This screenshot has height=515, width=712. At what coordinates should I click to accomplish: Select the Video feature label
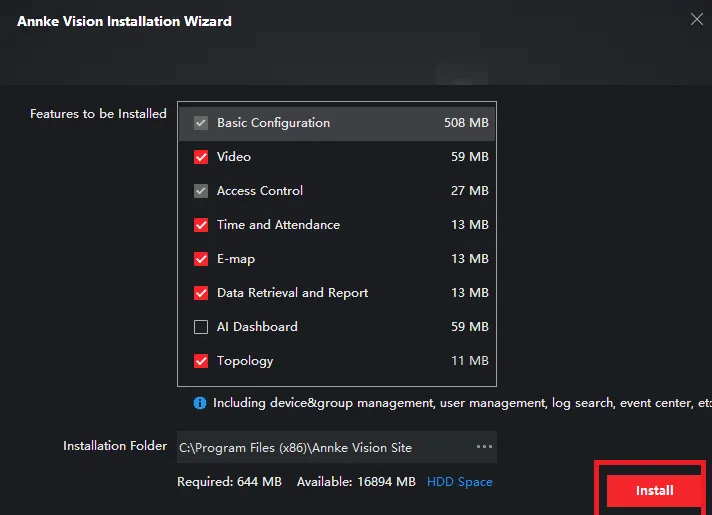pyautogui.click(x=234, y=157)
